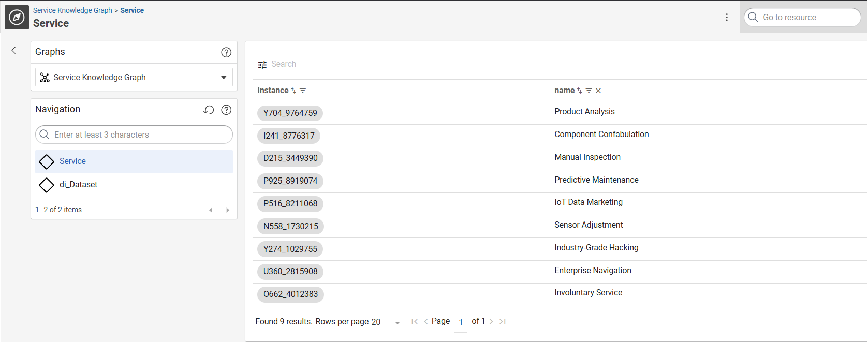Sort by the name column
868x342 pixels.
(579, 91)
